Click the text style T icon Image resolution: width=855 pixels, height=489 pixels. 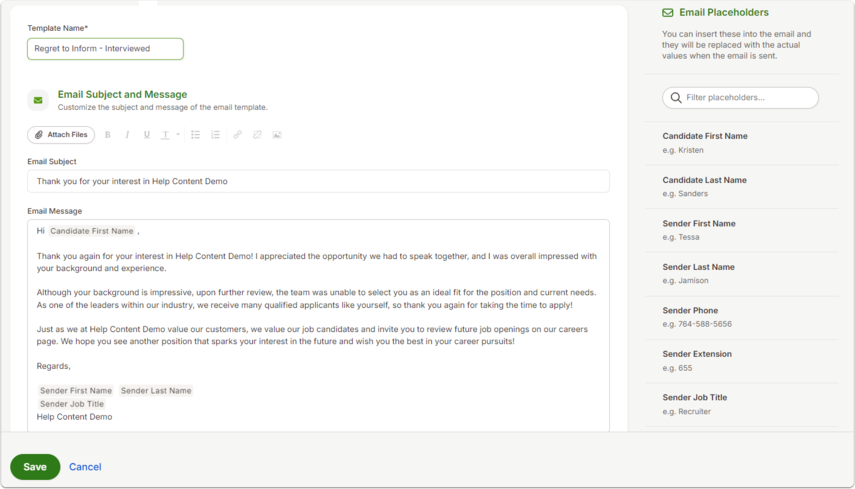(165, 135)
